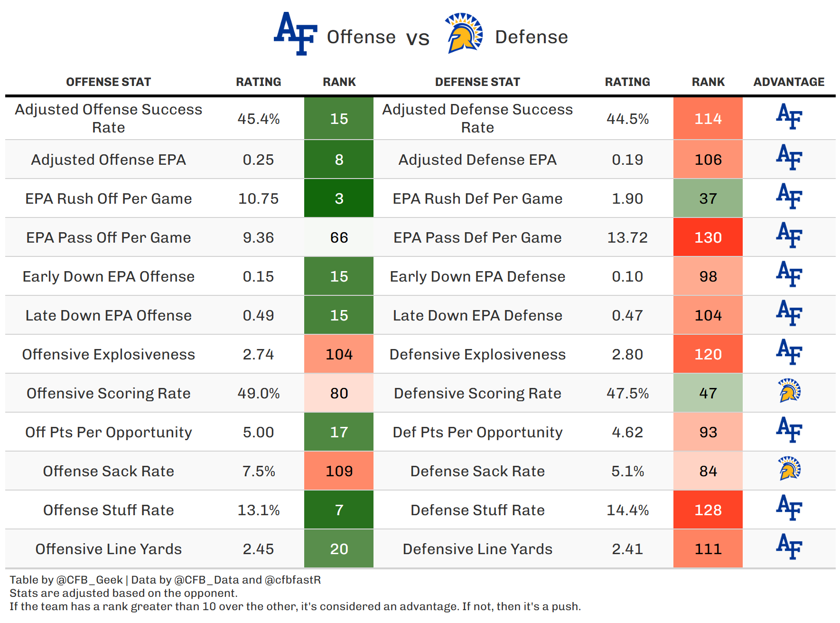Click the OFFENSE STAT column header
The image size is (840, 623).
coord(108,82)
